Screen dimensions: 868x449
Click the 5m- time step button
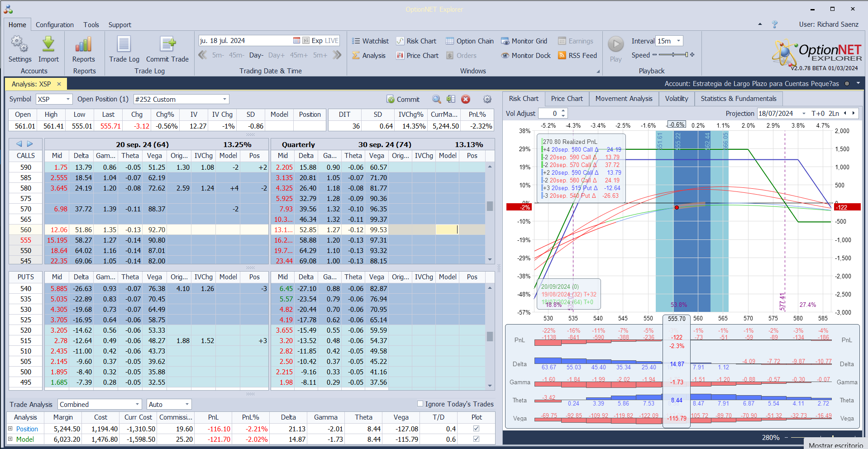(x=218, y=55)
